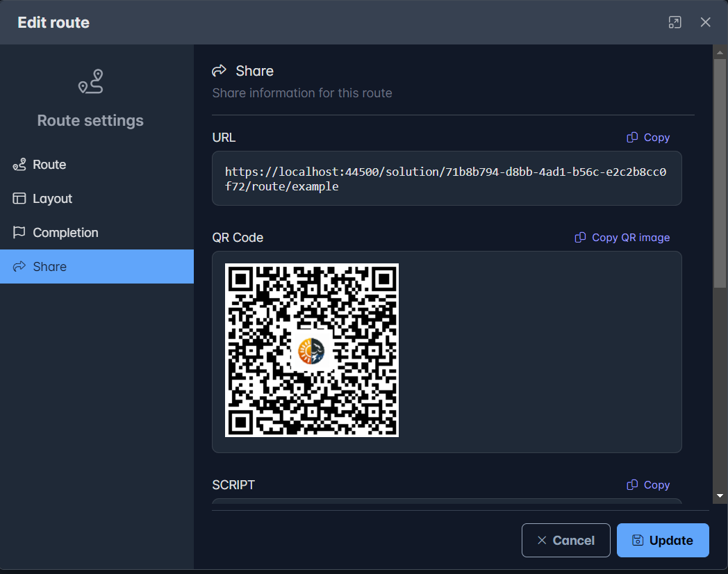728x574 pixels.
Task: Click the 'SCRIPT' label
Action: 233,485
